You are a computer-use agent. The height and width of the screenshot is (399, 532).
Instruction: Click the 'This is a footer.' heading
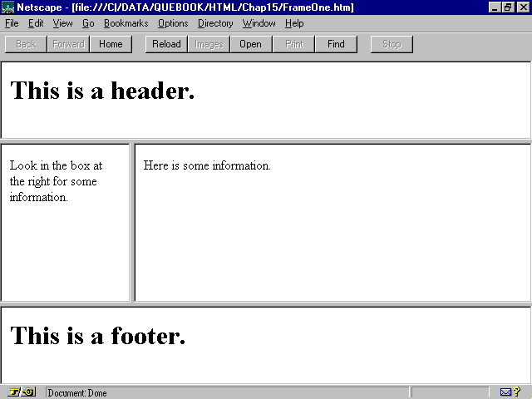coord(98,335)
